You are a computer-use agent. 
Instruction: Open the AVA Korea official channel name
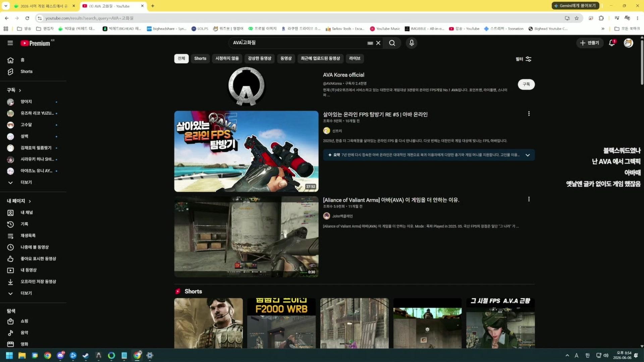(343, 75)
